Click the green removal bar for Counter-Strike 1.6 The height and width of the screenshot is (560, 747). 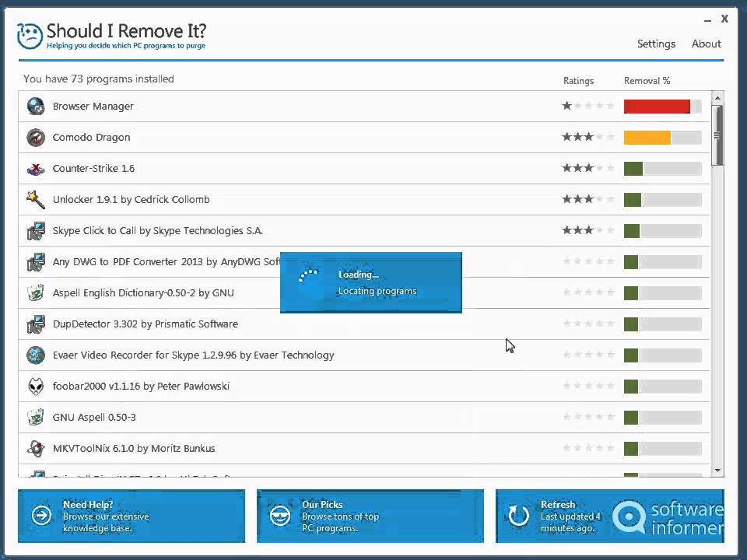633,169
